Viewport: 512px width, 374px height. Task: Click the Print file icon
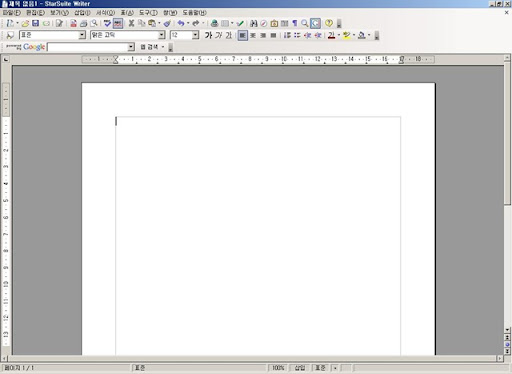84,23
